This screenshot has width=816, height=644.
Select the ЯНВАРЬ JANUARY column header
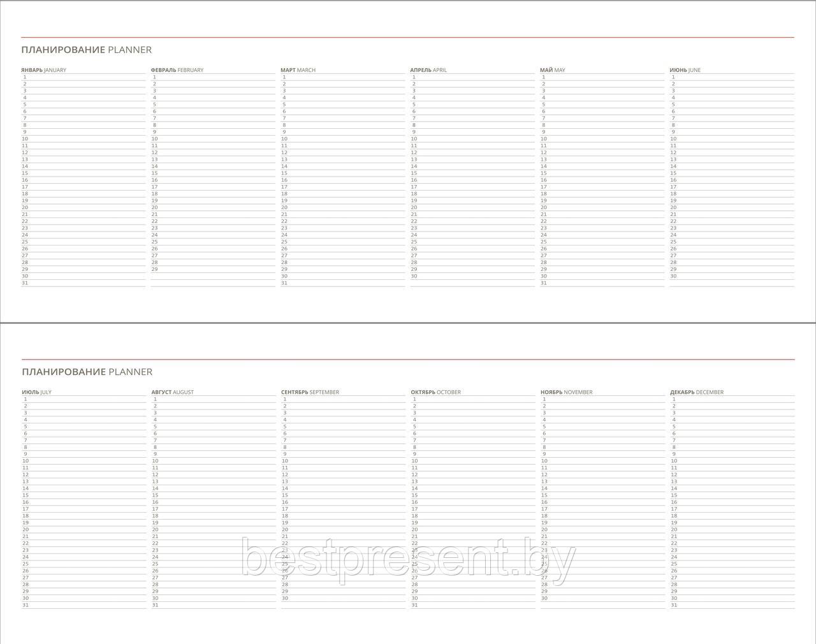click(43, 70)
